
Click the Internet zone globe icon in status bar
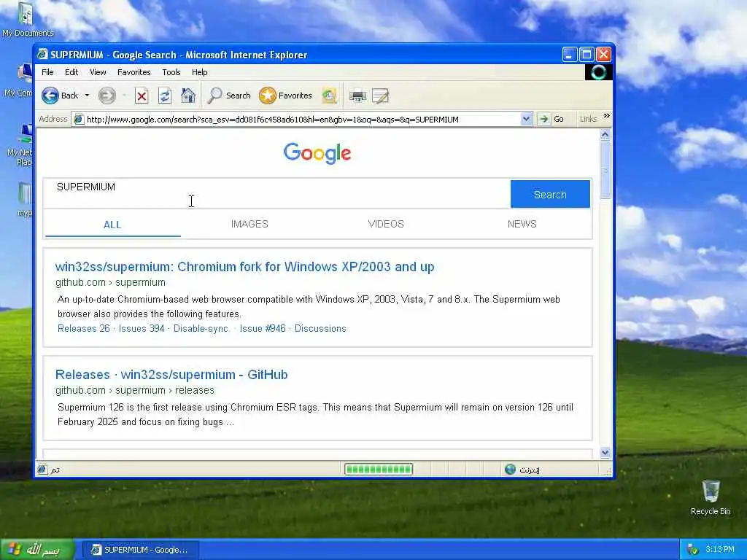click(510, 470)
